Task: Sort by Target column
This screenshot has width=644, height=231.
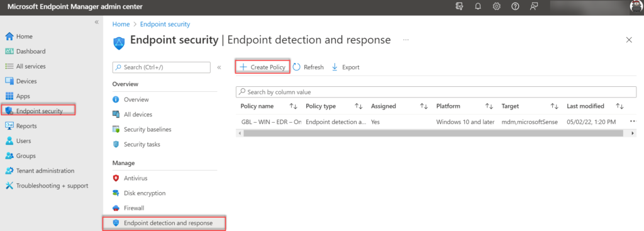Action: click(555, 106)
